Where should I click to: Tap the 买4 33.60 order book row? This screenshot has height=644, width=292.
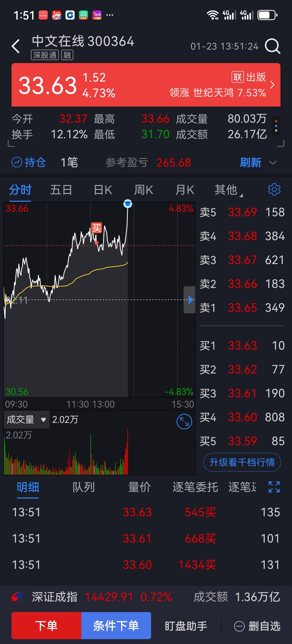[x=242, y=417]
